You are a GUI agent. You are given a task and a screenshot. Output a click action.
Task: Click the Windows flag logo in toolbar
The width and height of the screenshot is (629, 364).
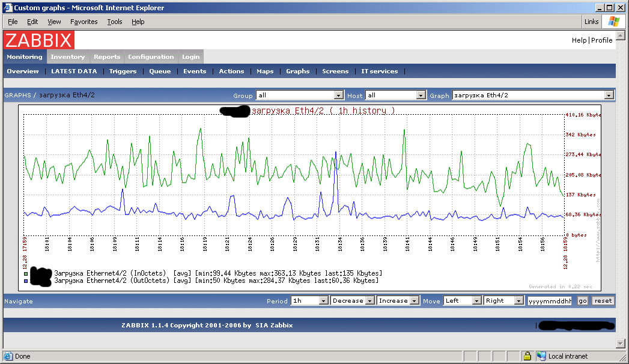click(x=614, y=22)
